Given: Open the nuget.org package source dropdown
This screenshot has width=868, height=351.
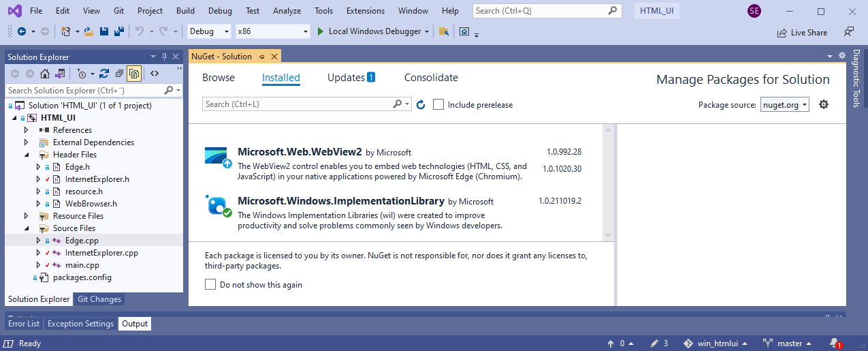Looking at the screenshot, I should [x=785, y=104].
